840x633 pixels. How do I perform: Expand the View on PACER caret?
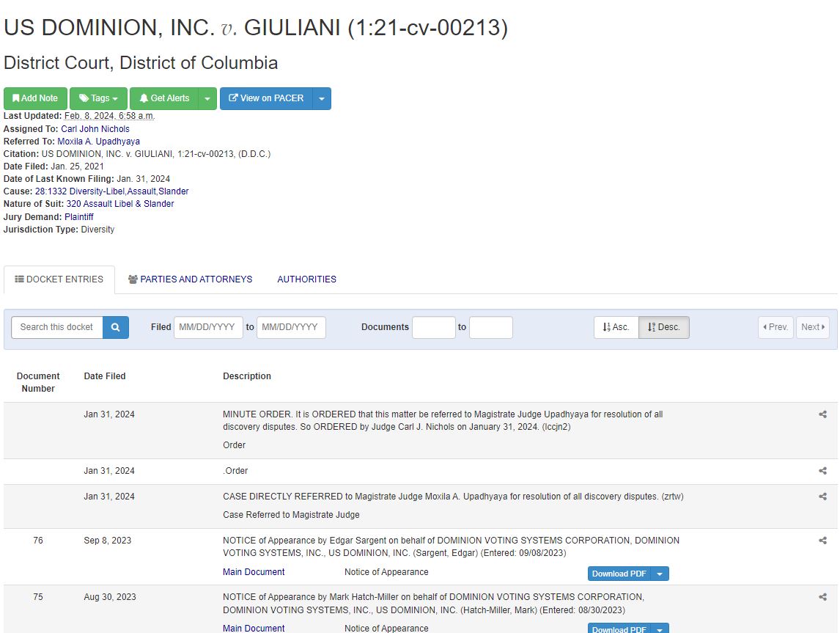click(322, 98)
